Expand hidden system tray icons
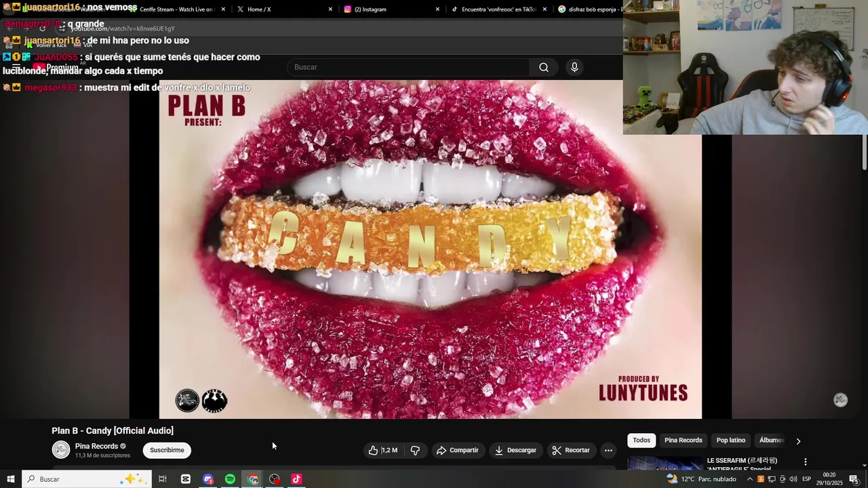The width and height of the screenshot is (868, 488). (749, 479)
